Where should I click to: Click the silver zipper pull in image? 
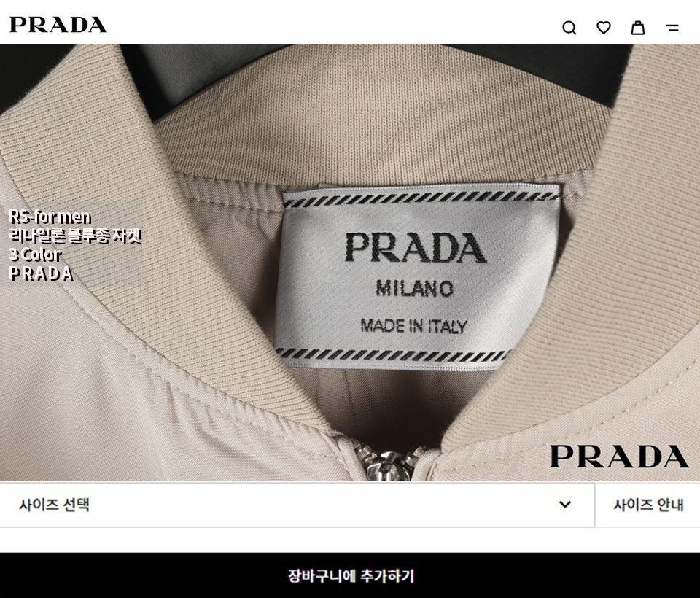(x=389, y=465)
